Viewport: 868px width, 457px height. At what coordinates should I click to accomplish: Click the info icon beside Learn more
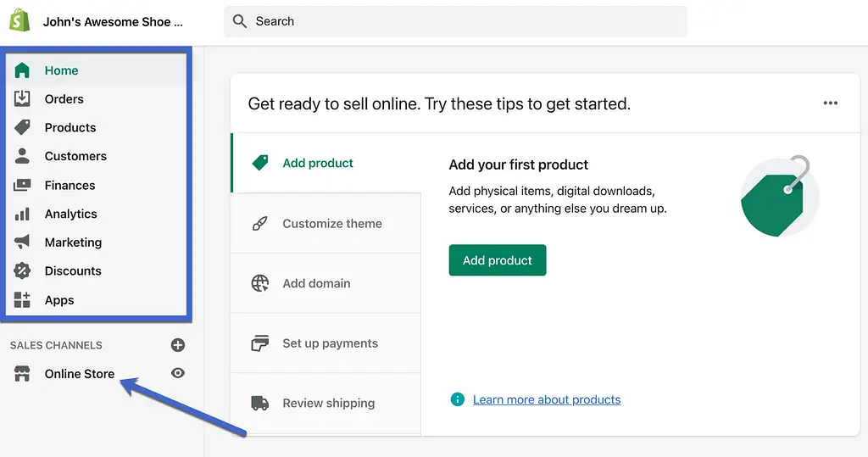pos(458,399)
